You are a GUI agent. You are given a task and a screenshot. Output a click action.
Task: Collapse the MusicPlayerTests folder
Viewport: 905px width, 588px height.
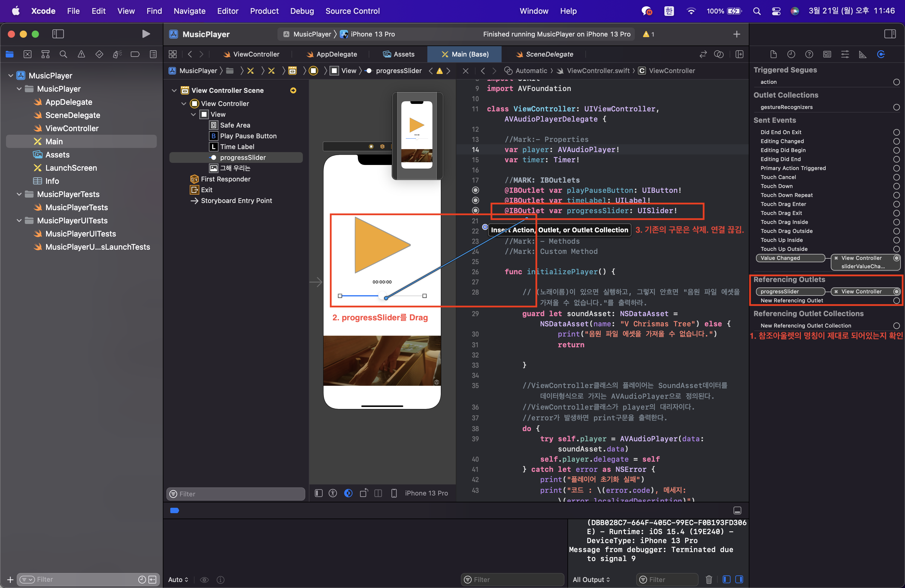click(19, 194)
